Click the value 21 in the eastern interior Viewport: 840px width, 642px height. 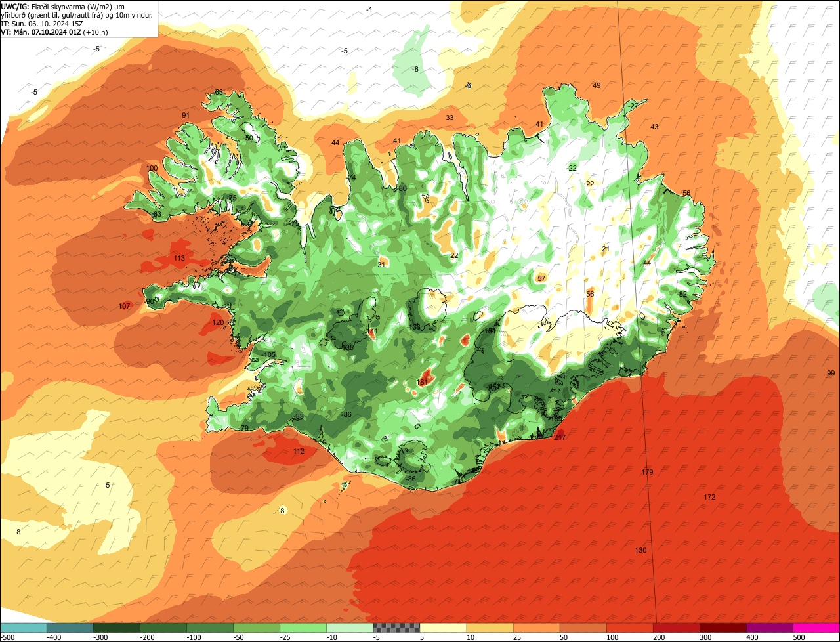point(606,249)
